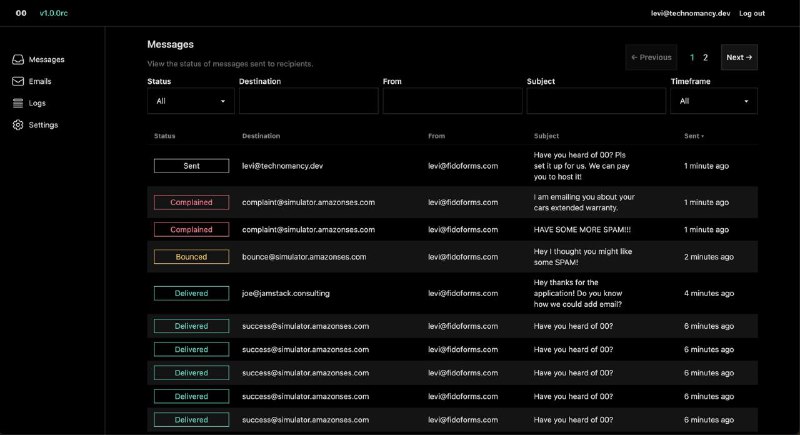Click into the Subject filter field
800x435 pixels.
click(x=596, y=101)
